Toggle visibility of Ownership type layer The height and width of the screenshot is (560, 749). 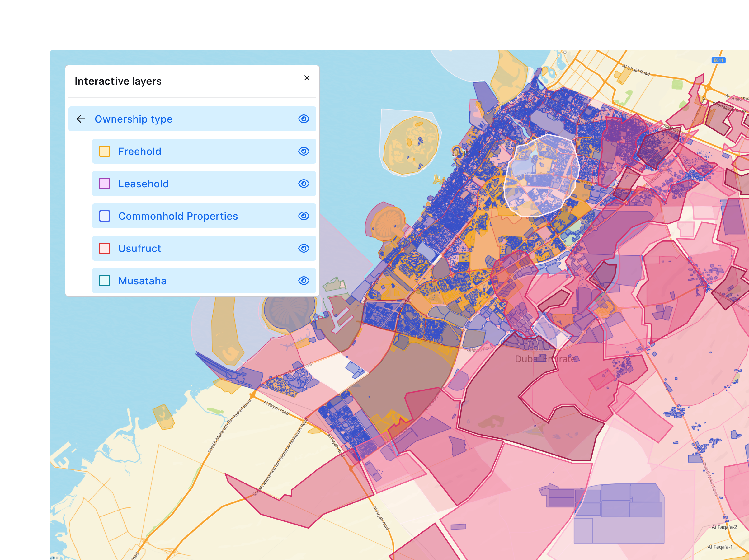point(304,119)
